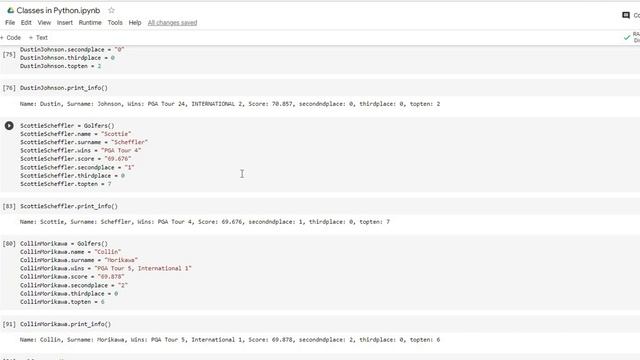Click the DustinJohnson.topten = 2 line
The height and width of the screenshot is (360, 640).
[60, 66]
